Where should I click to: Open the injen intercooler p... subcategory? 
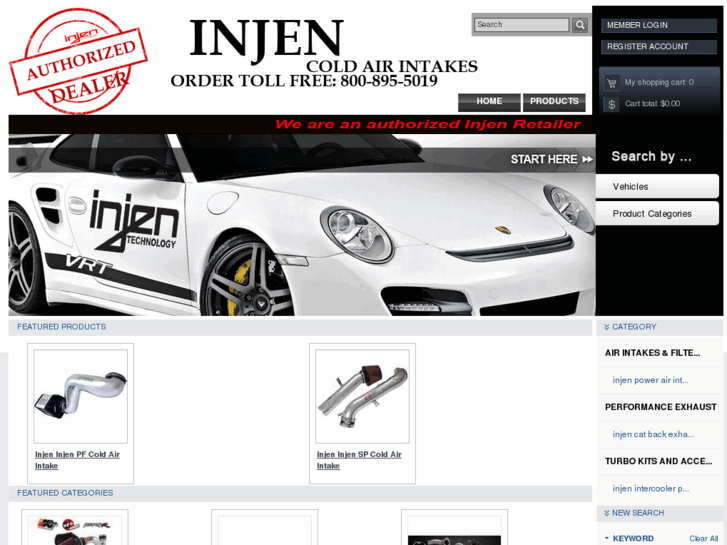click(x=650, y=489)
